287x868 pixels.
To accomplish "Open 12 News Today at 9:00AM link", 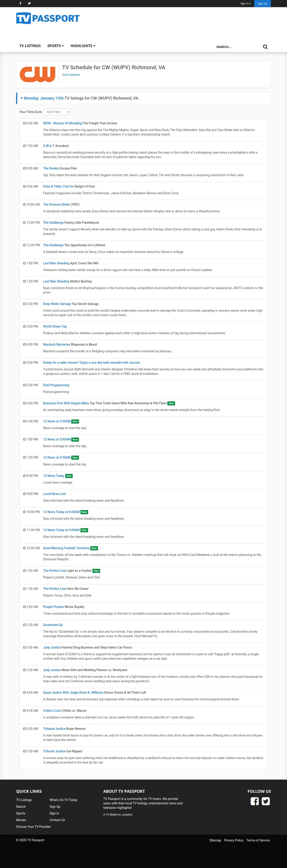I will click(61, 530).
